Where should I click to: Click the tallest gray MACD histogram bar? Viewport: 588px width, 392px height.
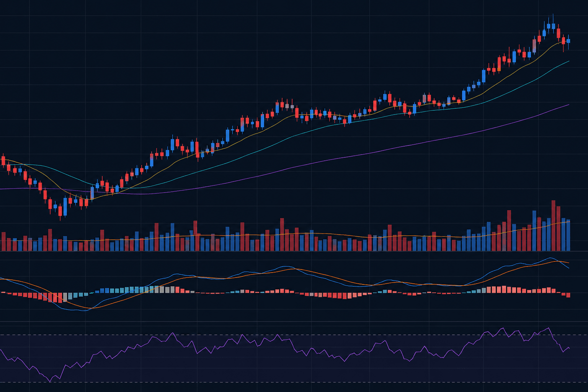[65, 297]
